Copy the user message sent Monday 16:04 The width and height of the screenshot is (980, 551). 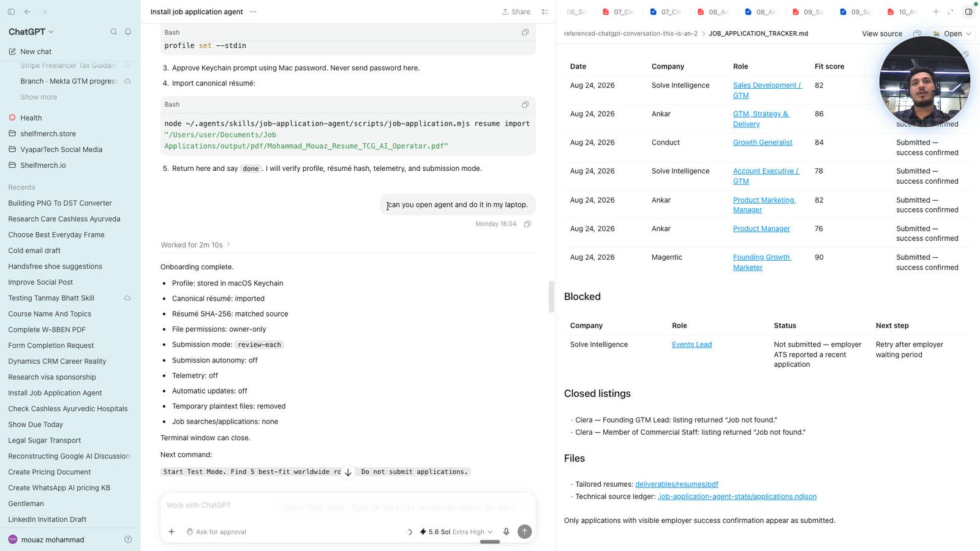coord(527,224)
